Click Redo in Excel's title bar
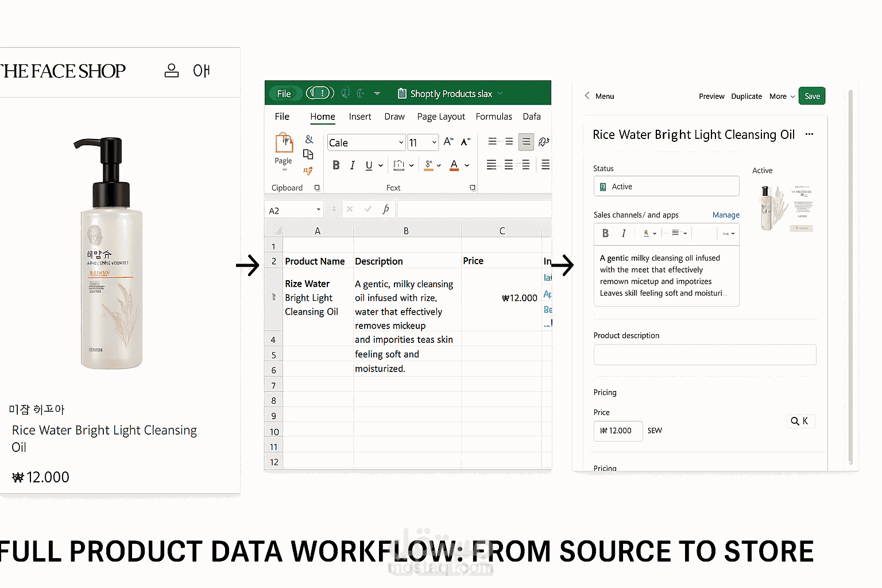The height and width of the screenshot is (588, 882). point(361,93)
